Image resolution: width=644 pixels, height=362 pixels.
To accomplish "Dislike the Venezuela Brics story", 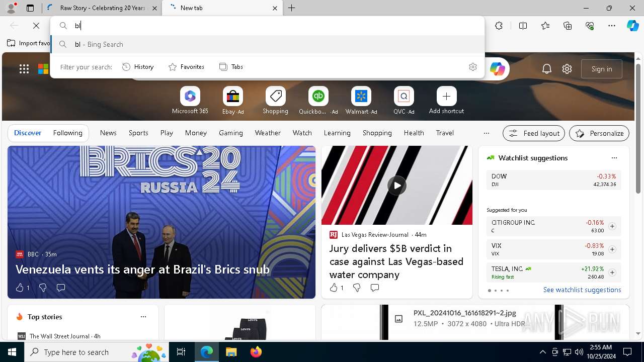I will pyautogui.click(x=43, y=288).
